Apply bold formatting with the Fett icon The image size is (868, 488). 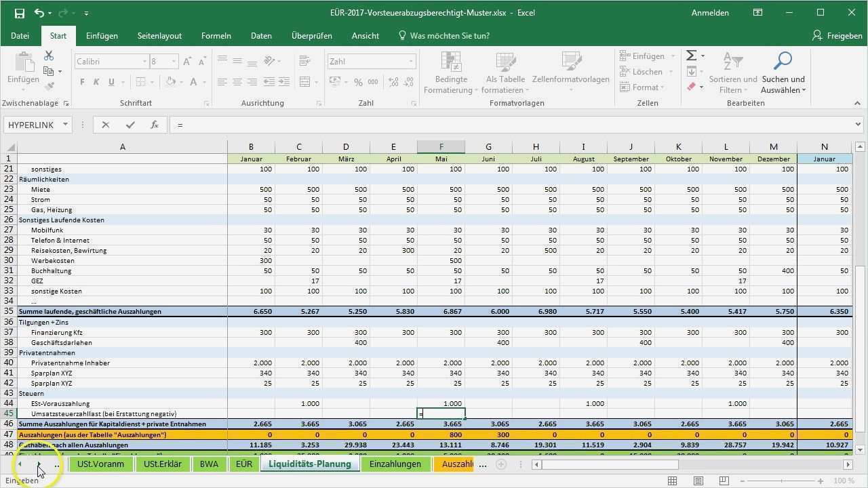point(82,81)
